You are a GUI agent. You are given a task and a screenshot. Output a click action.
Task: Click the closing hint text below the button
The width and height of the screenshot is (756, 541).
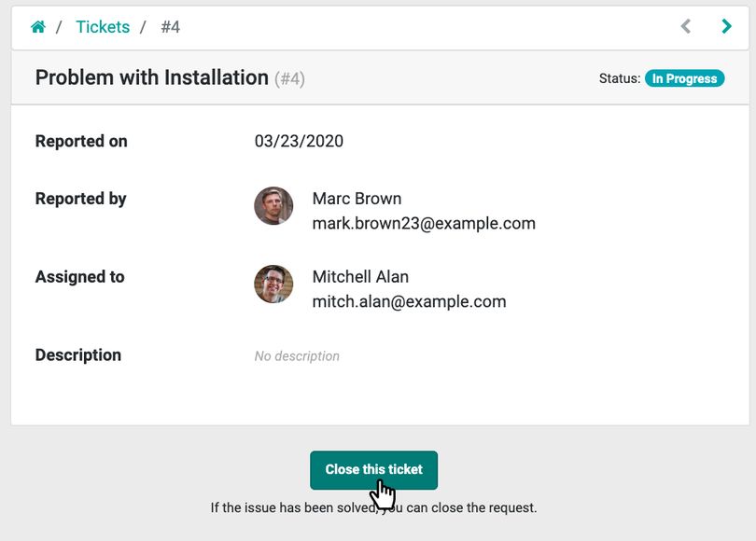373,506
